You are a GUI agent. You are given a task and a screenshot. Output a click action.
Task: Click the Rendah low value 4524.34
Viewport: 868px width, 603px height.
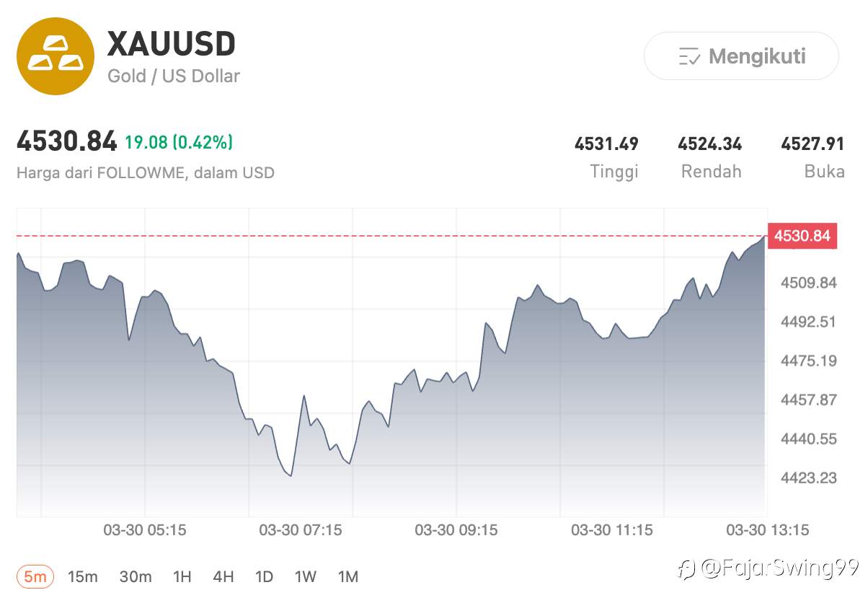click(709, 144)
